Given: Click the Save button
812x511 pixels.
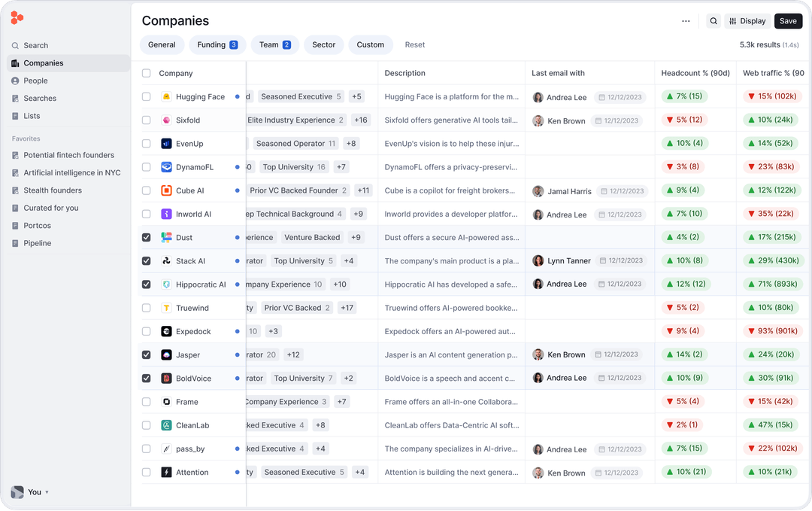Looking at the screenshot, I should 788,21.
